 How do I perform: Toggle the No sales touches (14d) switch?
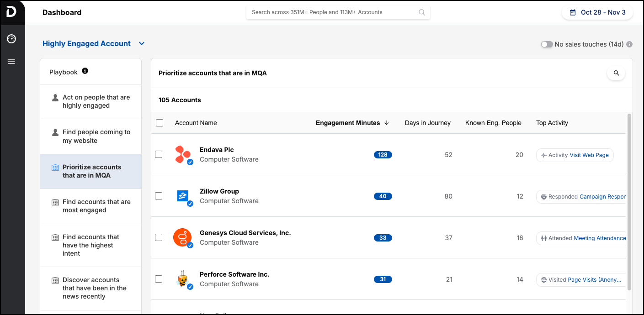[x=547, y=44]
